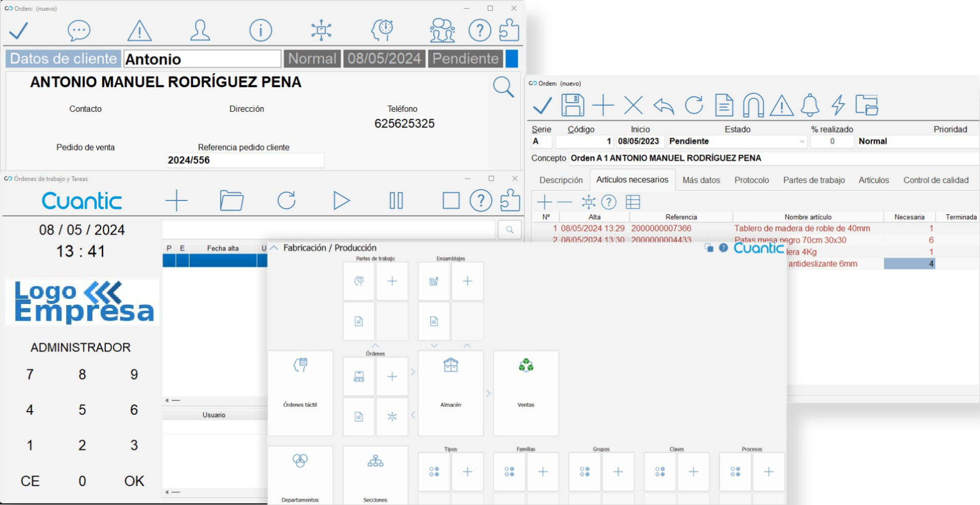Viewport: 980px width, 505px height.
Task: Open the document icon in order toolbar
Action: click(x=724, y=105)
